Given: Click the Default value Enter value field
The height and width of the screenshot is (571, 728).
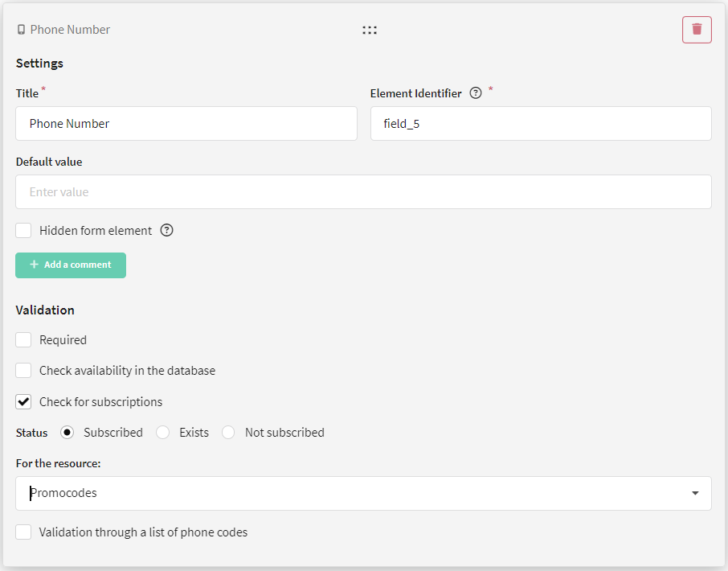Looking at the screenshot, I should [363, 192].
